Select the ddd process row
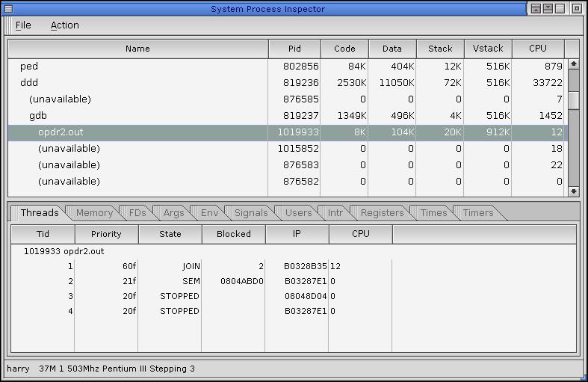588x382 pixels. (x=29, y=83)
